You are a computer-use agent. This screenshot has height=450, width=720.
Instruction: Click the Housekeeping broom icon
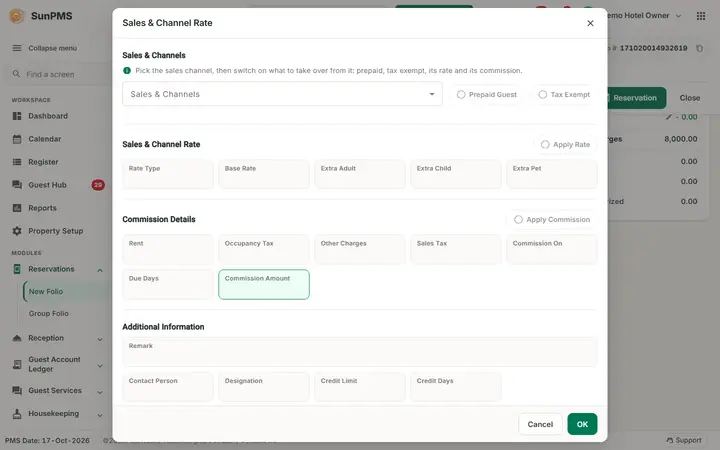[x=17, y=414]
